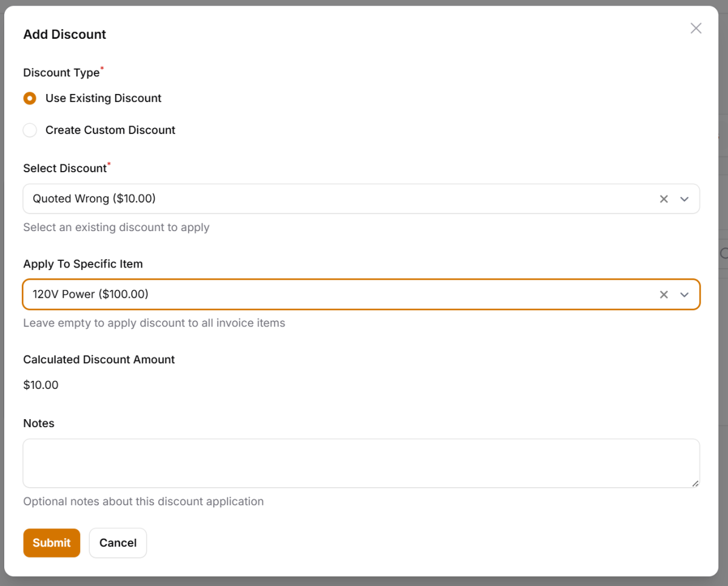Submit the discount form
Viewport: 728px width, 586px height.
tap(52, 543)
